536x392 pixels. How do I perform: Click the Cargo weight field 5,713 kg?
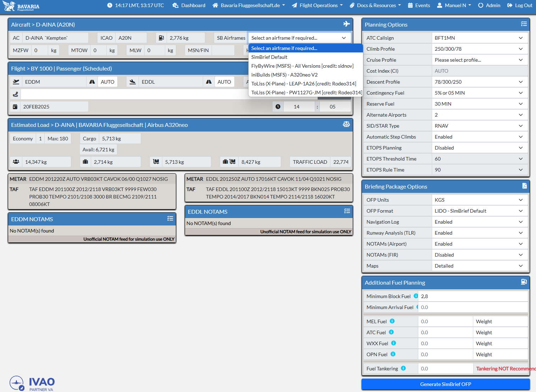[120, 139]
